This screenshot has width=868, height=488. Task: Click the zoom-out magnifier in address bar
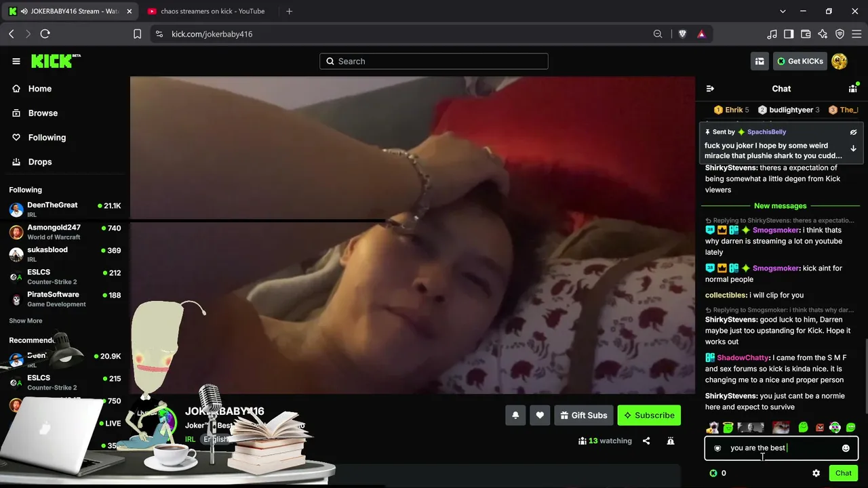point(658,34)
